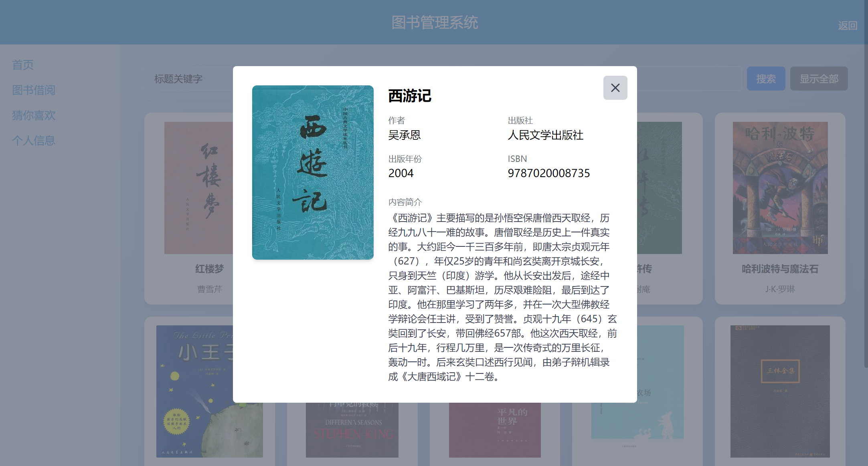
Task: Click the 返回 link in the header
Action: click(x=847, y=26)
